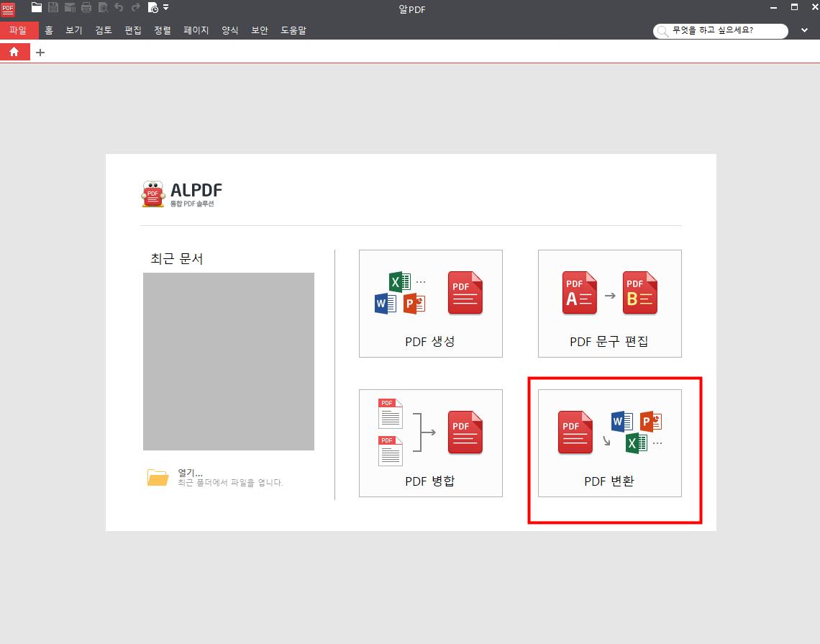This screenshot has width=820, height=644.
Task: Click the ALPDF mascot logo
Action: click(x=152, y=194)
